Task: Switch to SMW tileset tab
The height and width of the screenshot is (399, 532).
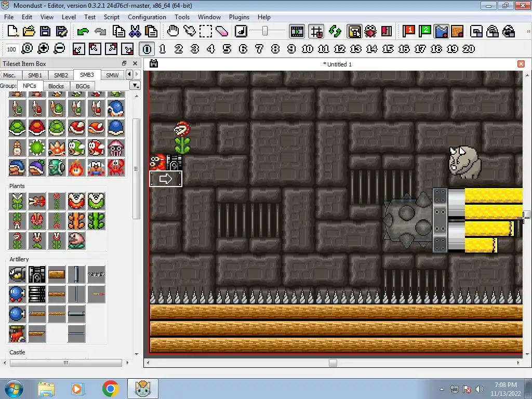Action: click(x=112, y=75)
